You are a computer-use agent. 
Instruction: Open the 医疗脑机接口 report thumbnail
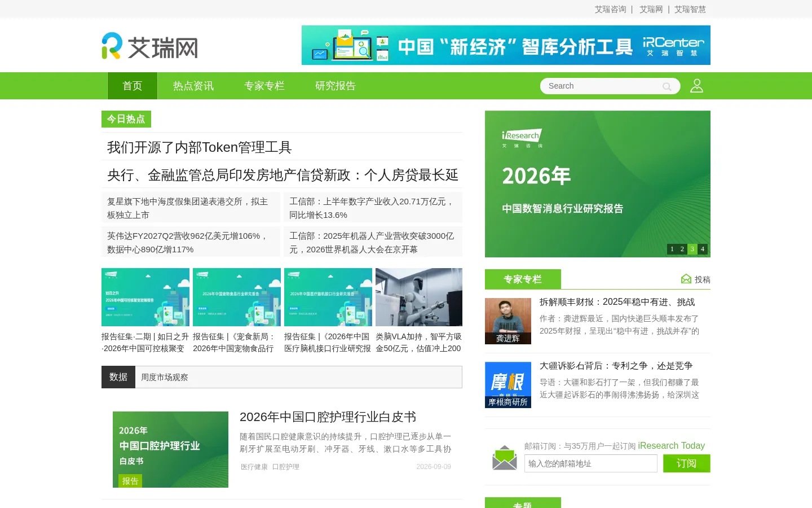328,297
